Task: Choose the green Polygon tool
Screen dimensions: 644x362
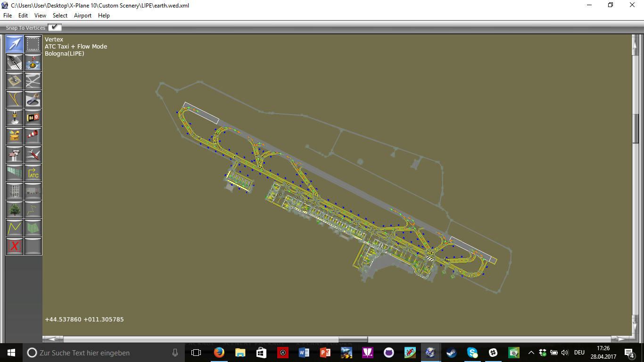Action: (x=33, y=228)
